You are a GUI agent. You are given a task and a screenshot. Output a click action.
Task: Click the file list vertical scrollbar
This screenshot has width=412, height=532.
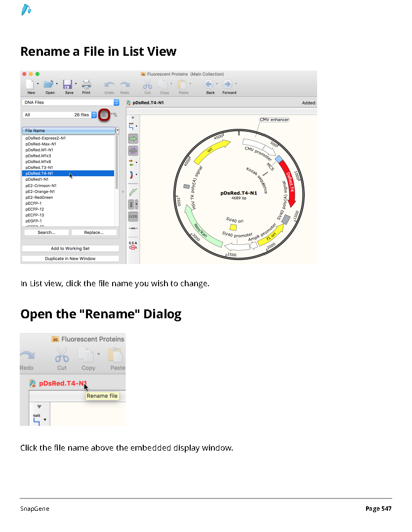pos(117,162)
